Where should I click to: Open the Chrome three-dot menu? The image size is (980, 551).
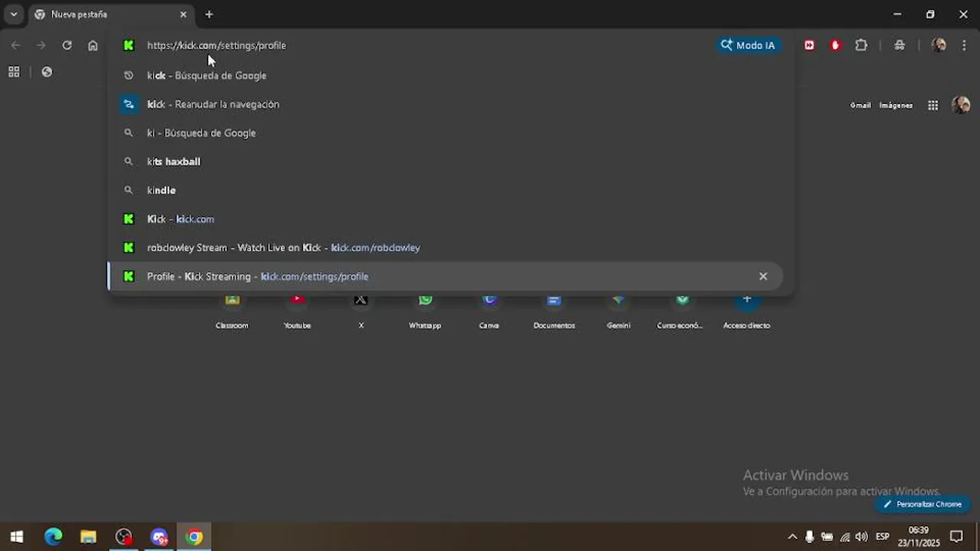click(964, 45)
